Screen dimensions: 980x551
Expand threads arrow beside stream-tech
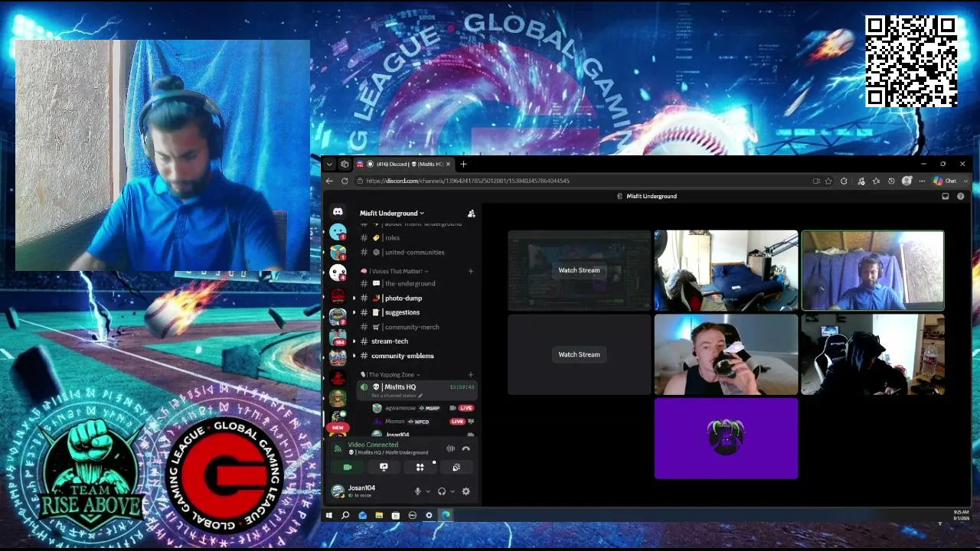click(x=354, y=341)
